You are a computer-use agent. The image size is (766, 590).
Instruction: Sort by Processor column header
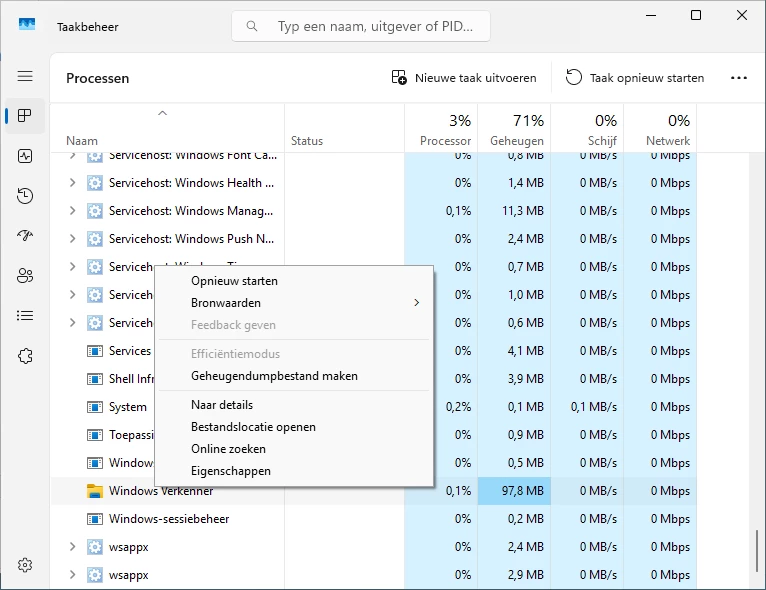click(x=441, y=128)
